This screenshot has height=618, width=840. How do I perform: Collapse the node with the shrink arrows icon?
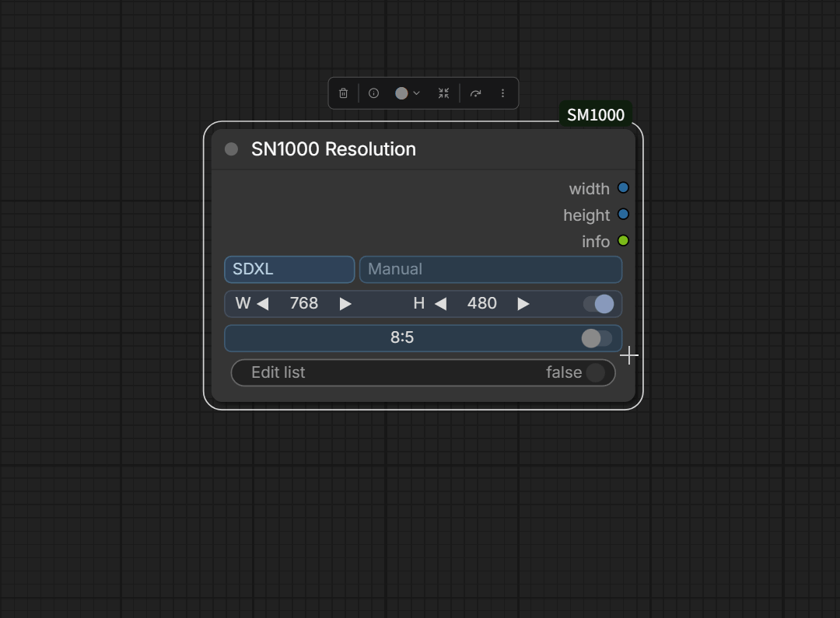443,93
